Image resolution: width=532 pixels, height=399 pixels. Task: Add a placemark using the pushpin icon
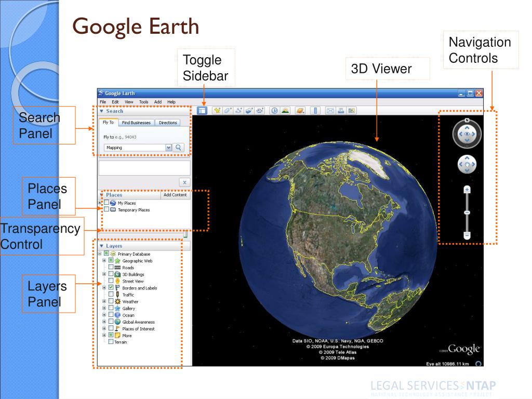coord(217,111)
